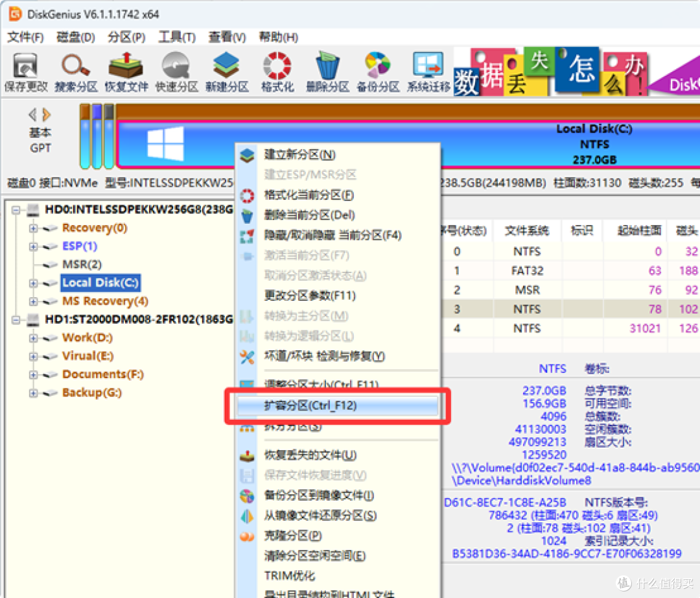
Task: Collapse the HD0:INTELSSDPEKKW256G8 disk node
Action: click(x=16, y=210)
